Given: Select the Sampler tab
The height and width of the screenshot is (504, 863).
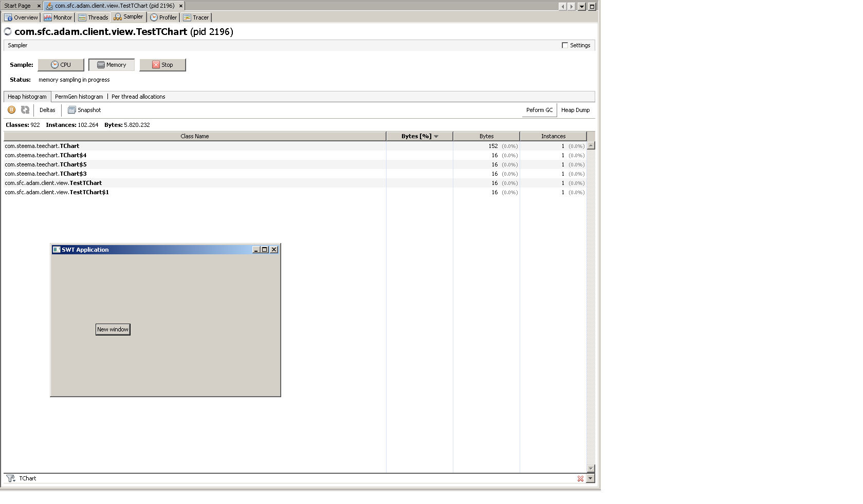Looking at the screenshot, I should [128, 17].
